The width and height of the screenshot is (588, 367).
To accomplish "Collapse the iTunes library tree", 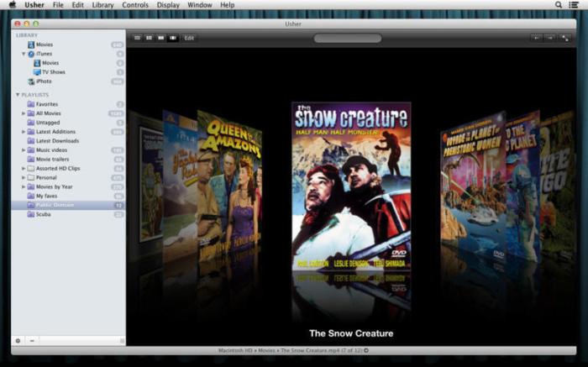I will [24, 54].
